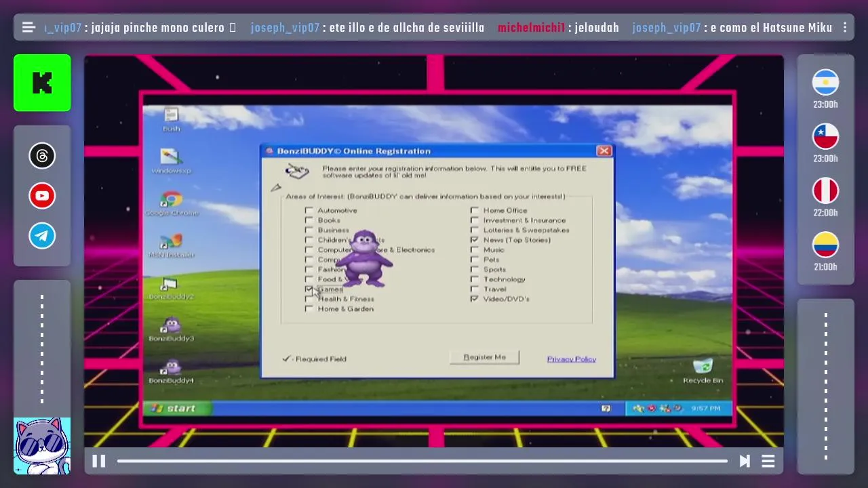Uncheck the Video/DVD's checkbox

[x=475, y=299]
